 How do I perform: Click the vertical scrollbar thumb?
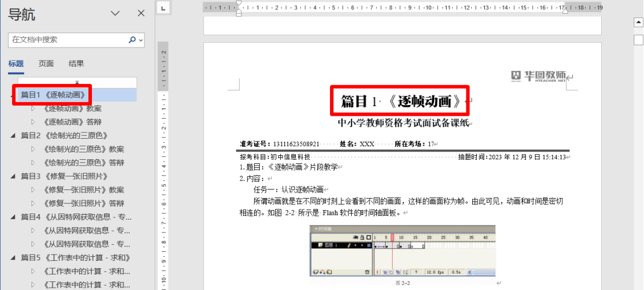click(x=638, y=40)
